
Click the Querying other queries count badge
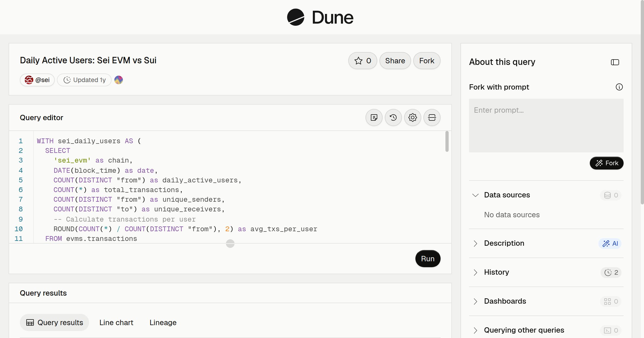click(x=611, y=330)
